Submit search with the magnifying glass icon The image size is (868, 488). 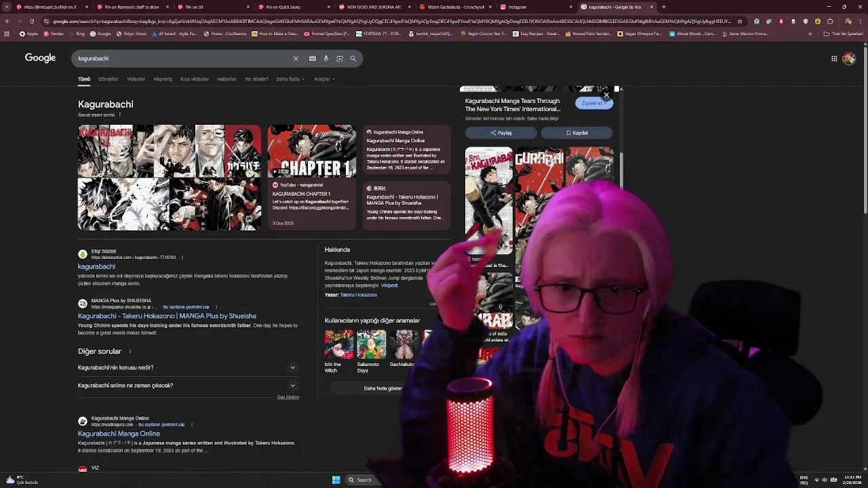click(x=353, y=59)
